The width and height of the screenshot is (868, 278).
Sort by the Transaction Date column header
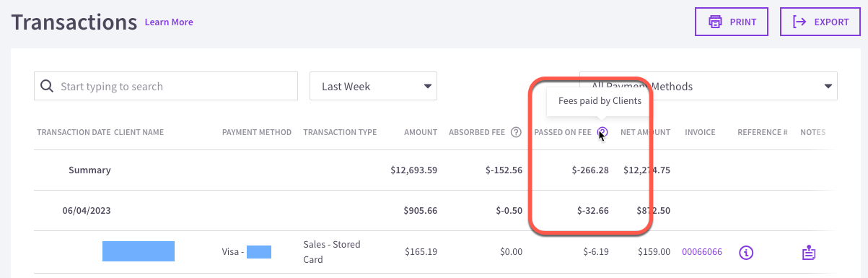(74, 132)
